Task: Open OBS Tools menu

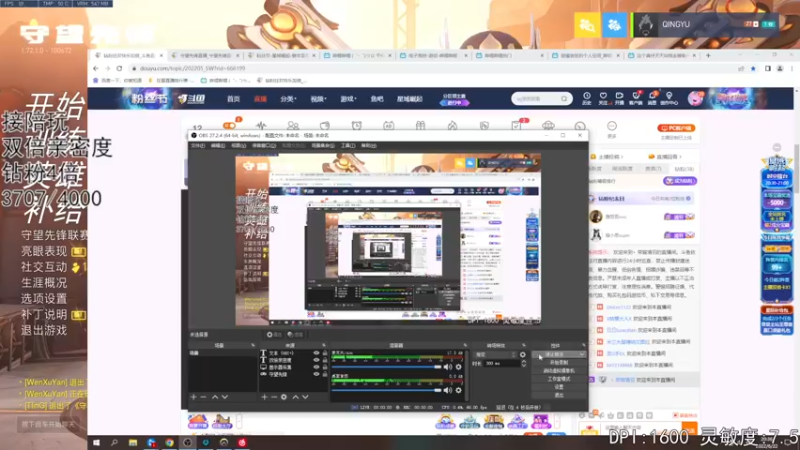Action: point(348,146)
